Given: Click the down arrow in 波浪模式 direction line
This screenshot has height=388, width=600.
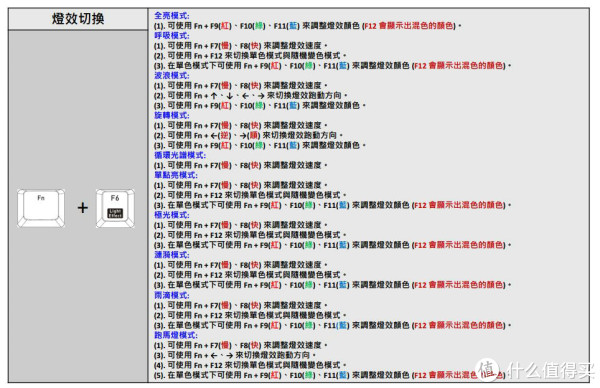Looking at the screenshot, I should point(230,96).
